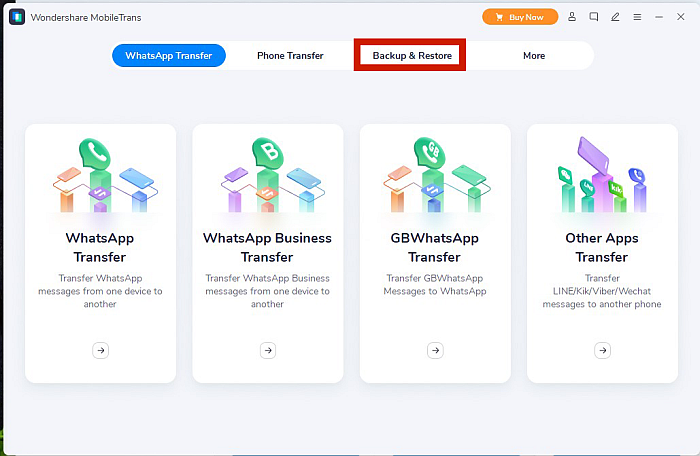Click the Wondershare MobileTrans logo icon
The height and width of the screenshot is (456, 700).
point(17,17)
